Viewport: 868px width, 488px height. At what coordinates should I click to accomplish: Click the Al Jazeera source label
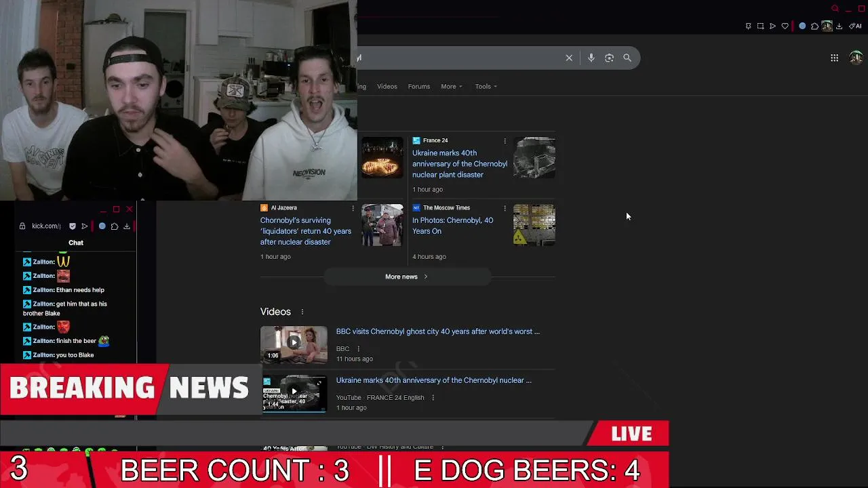click(x=284, y=208)
